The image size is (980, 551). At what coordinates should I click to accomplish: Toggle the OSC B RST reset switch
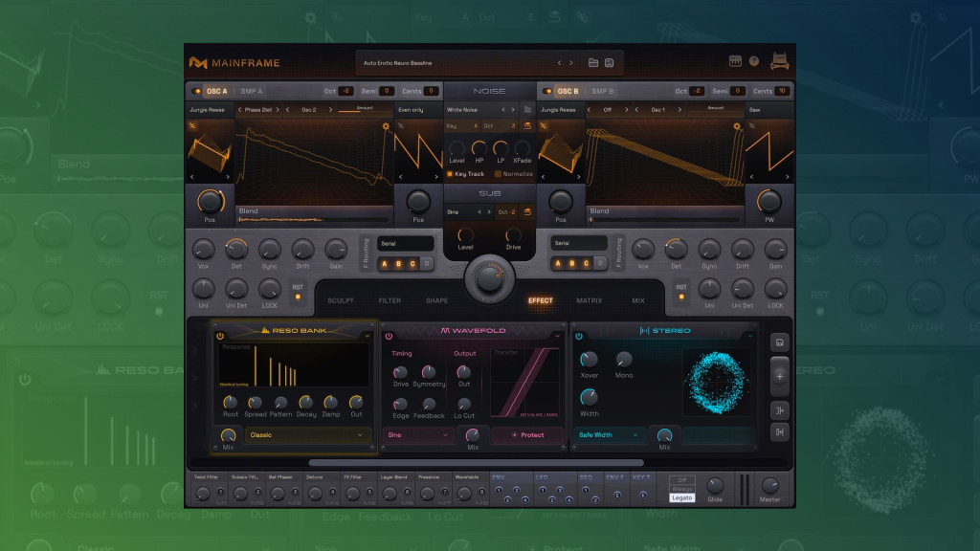click(681, 297)
